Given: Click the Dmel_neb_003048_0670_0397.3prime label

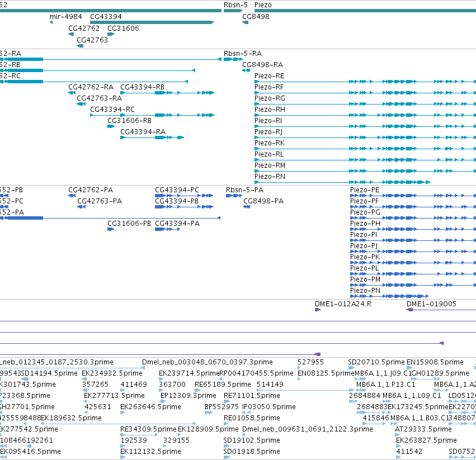Looking at the screenshot, I should [208, 362].
